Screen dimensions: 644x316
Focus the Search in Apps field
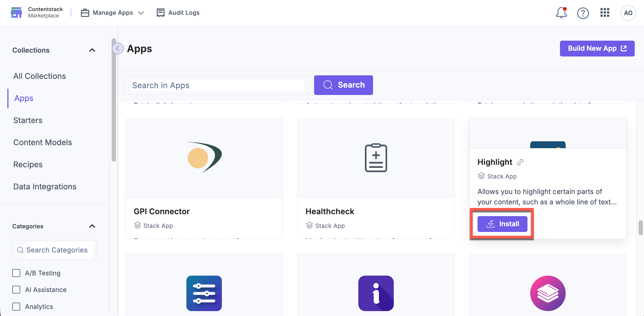pyautogui.click(x=218, y=85)
